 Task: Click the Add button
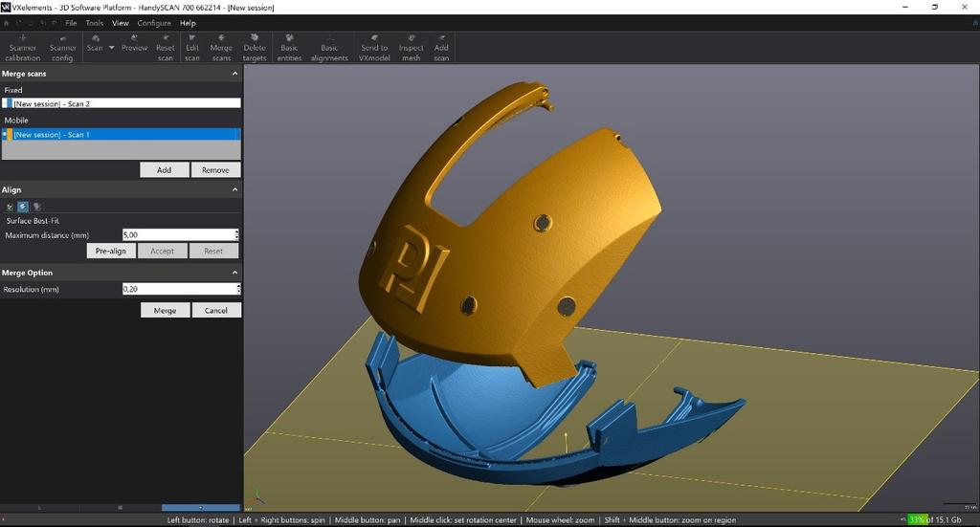tap(165, 170)
